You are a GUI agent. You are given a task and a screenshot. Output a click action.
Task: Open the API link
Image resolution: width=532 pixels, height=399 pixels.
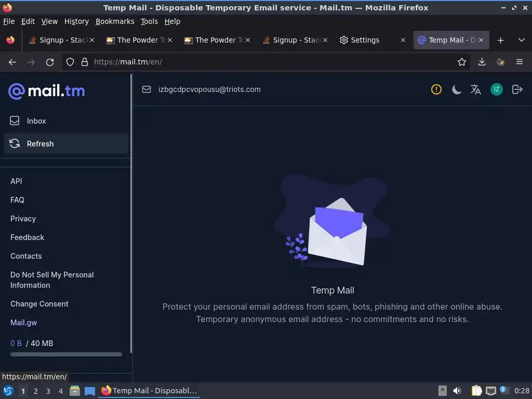coord(16,181)
